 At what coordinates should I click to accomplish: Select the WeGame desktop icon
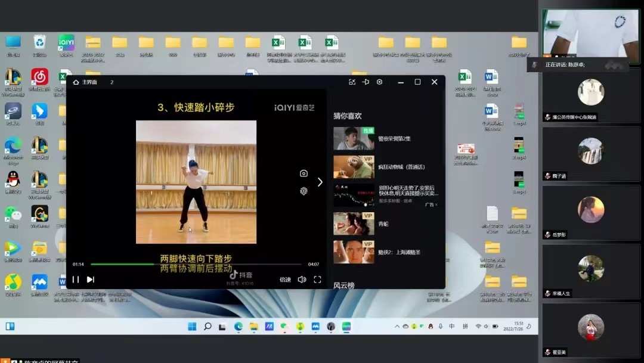[39, 217]
